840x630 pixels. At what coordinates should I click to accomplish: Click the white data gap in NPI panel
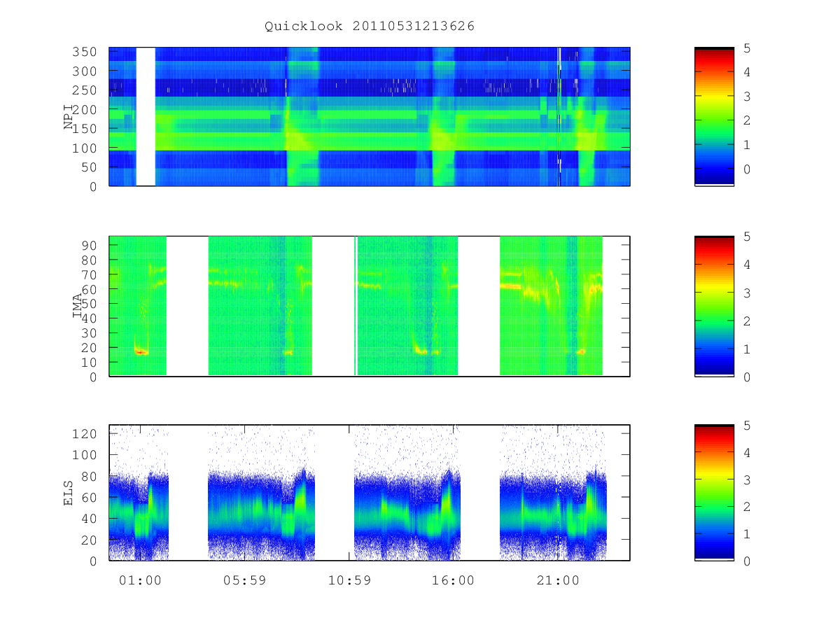point(146,116)
